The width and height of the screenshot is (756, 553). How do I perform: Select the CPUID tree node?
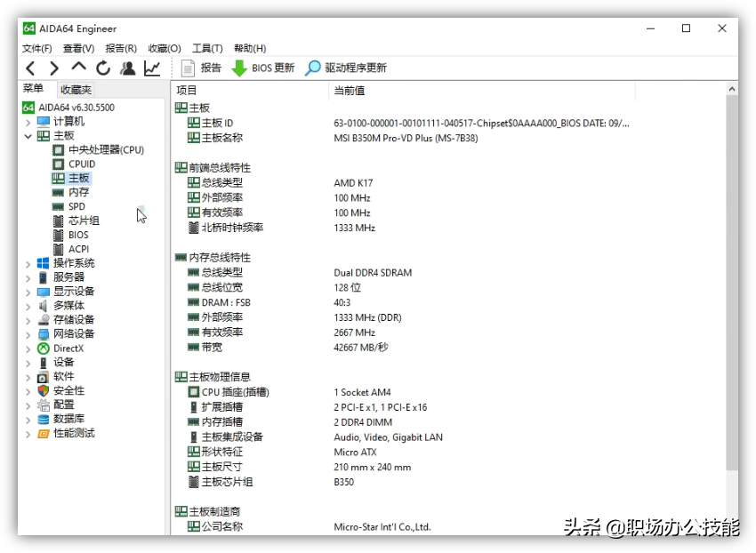tap(74, 164)
